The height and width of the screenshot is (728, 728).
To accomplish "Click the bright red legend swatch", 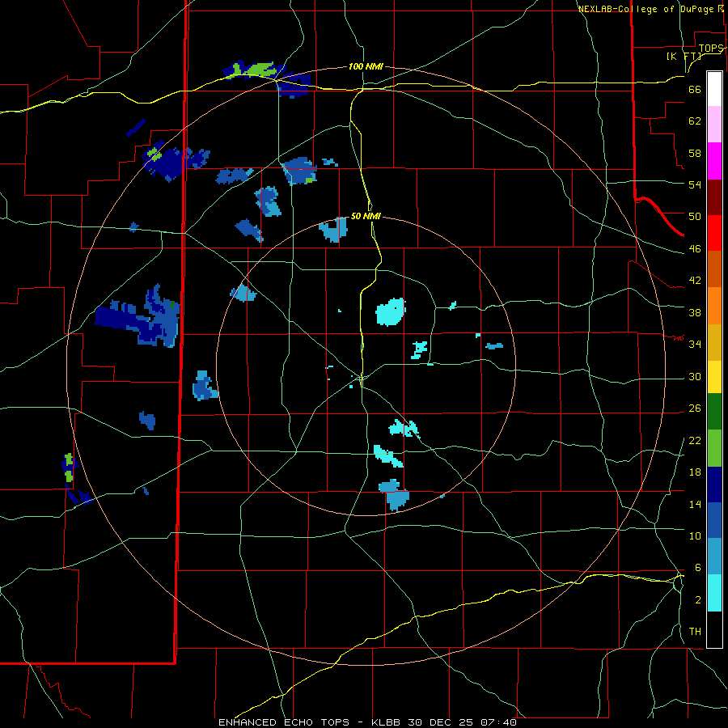I will [x=714, y=233].
